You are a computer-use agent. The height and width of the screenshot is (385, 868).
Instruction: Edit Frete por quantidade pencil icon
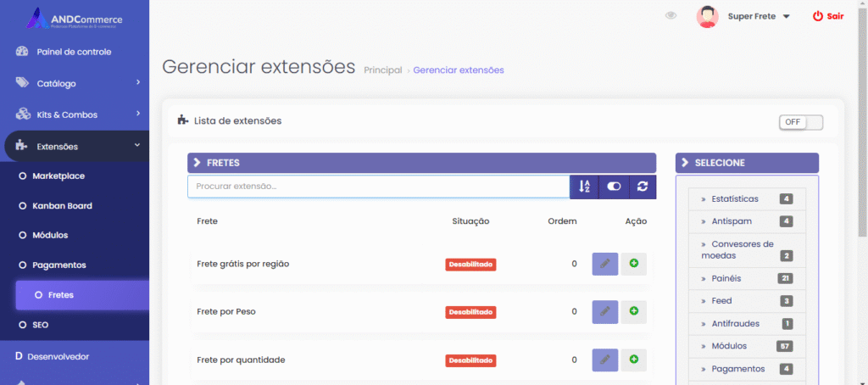point(605,360)
